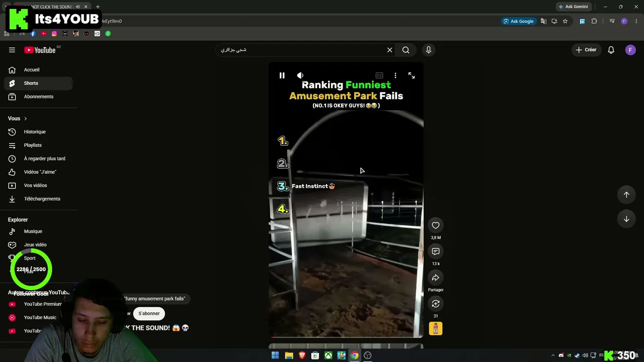Open Historique

pyautogui.click(x=38, y=132)
